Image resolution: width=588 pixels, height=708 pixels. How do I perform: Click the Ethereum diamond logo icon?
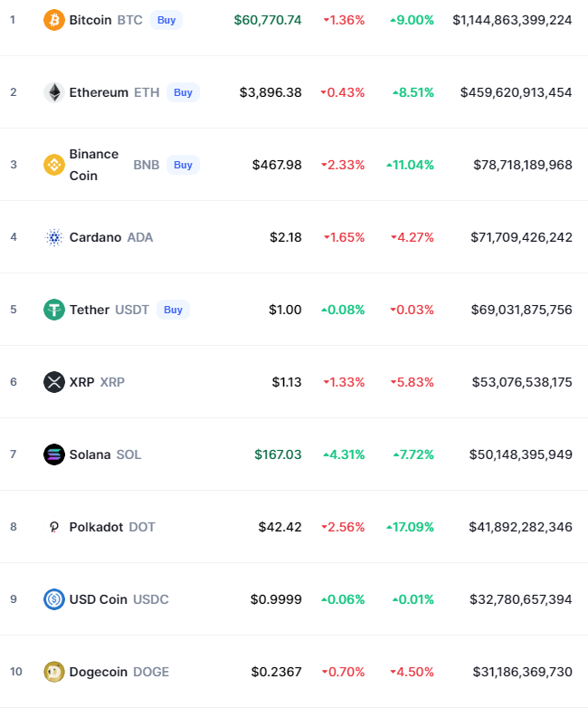click(x=54, y=92)
